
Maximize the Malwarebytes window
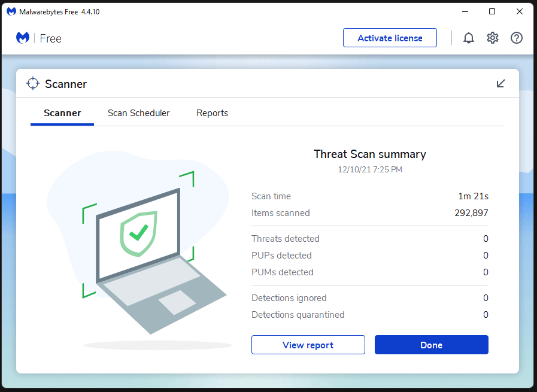tap(492, 11)
